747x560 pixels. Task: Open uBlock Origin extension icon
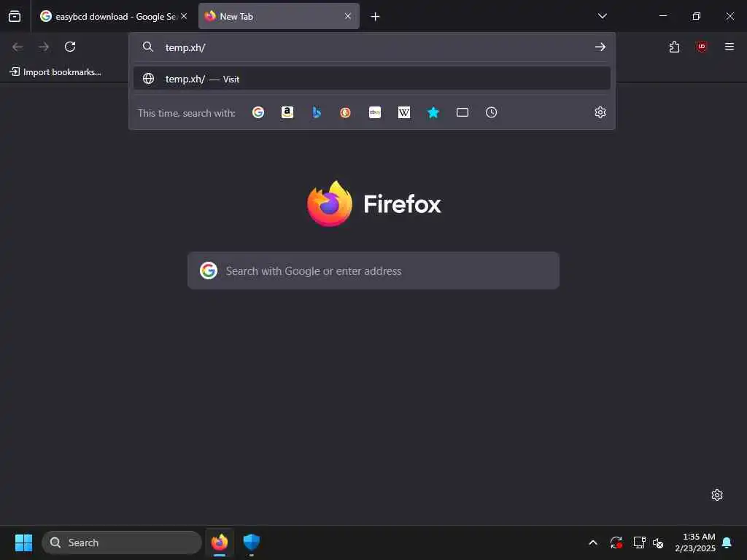coord(701,47)
